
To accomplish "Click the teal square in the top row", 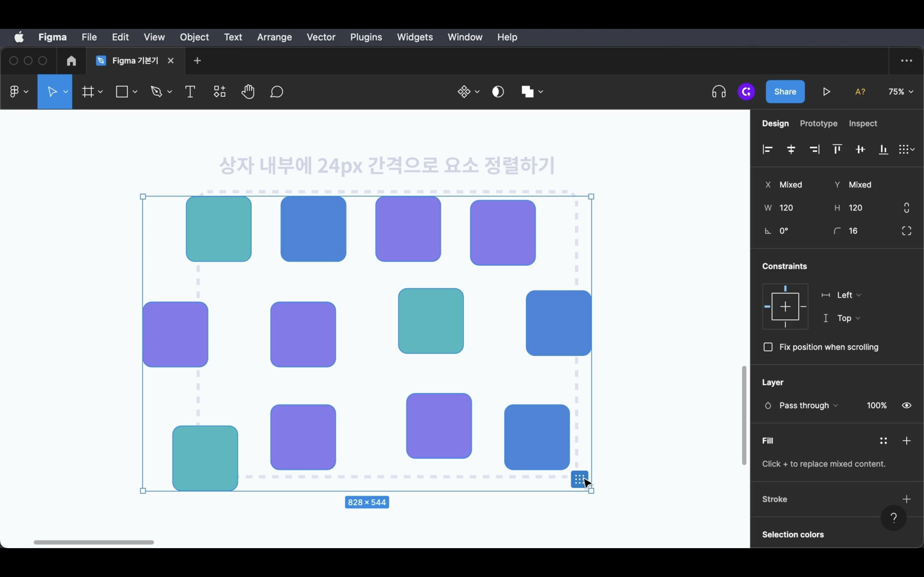I will pyautogui.click(x=218, y=229).
